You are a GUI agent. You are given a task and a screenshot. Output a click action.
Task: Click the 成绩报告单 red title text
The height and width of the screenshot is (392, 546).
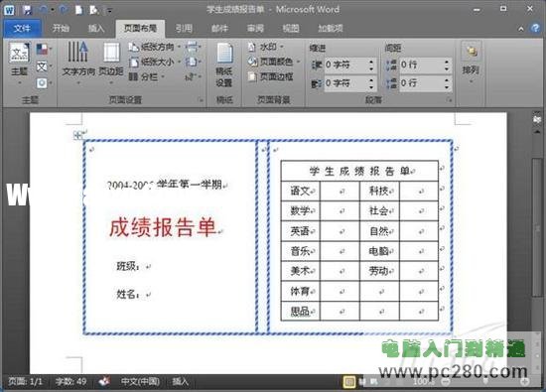162,227
